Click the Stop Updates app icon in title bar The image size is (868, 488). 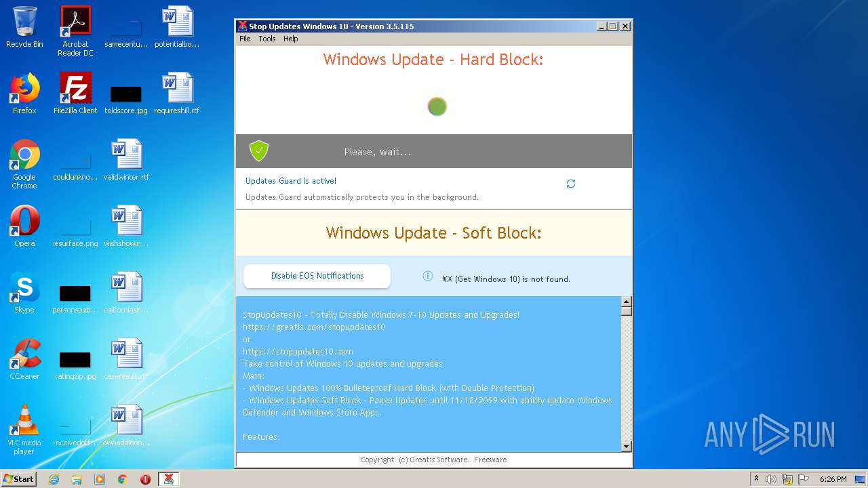[242, 26]
